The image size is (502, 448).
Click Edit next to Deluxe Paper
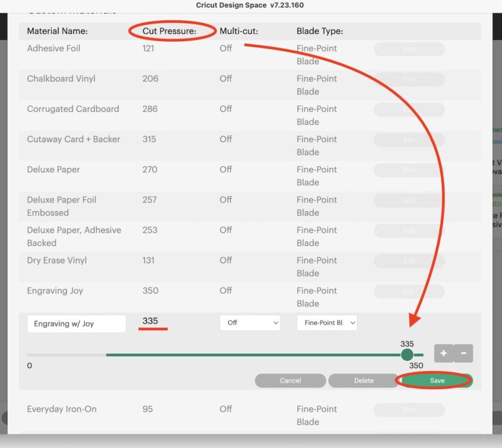[x=409, y=170]
